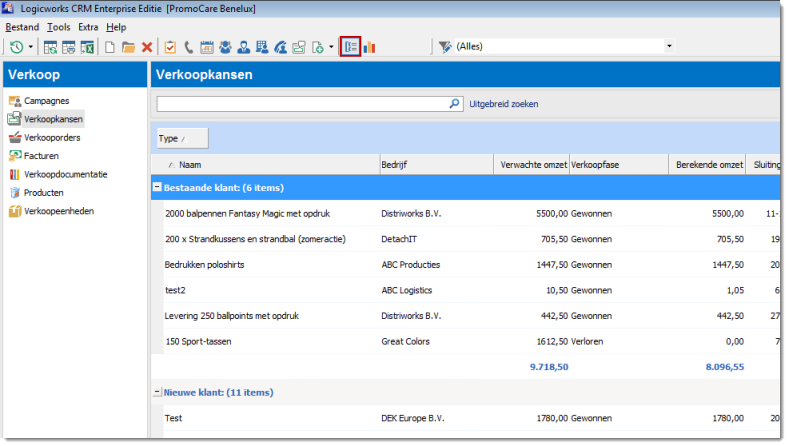Click the search magnifier icon
This screenshot has height=446, width=788.
tap(454, 104)
